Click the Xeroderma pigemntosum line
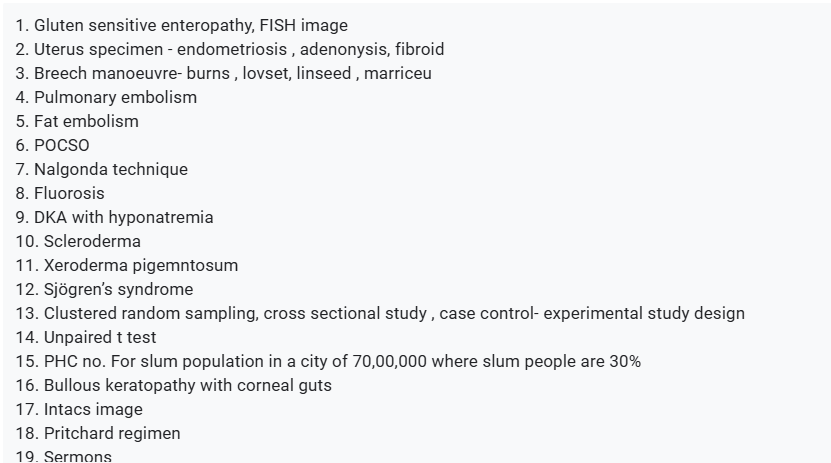This screenshot has width=831, height=463. (x=127, y=265)
